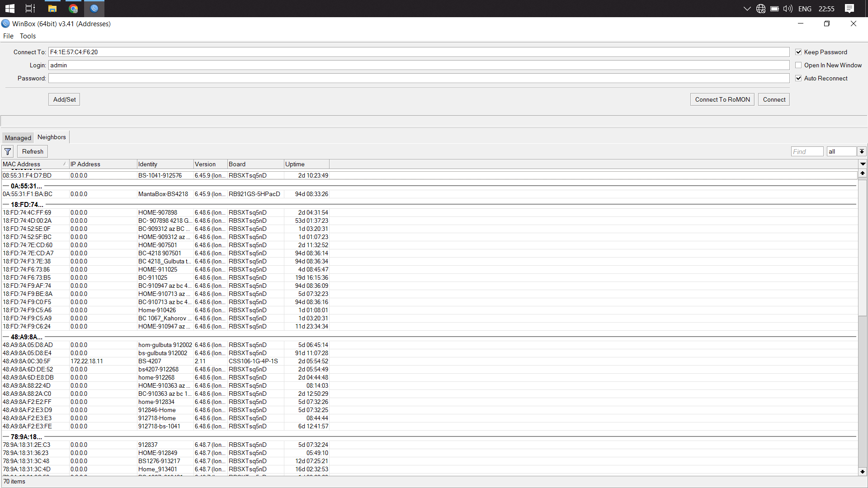Collapse the 0A:55:31... group

6,186
